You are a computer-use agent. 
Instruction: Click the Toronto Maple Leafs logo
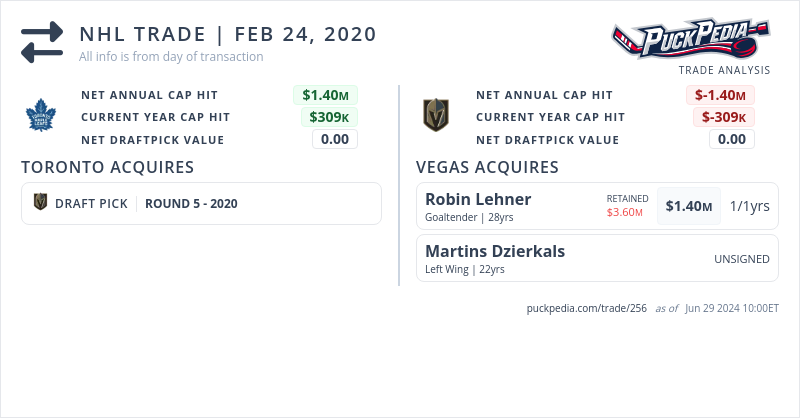(x=43, y=117)
